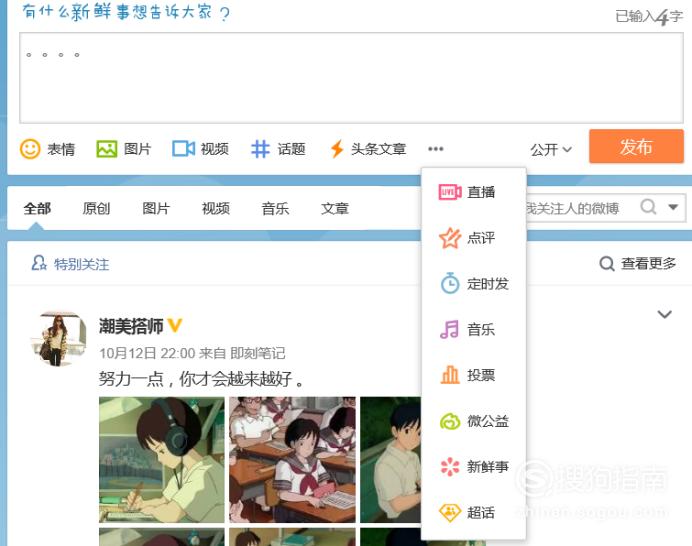Open headline article (头条文章) lightning icon
Viewport: 692px width, 546px height.
[337, 149]
